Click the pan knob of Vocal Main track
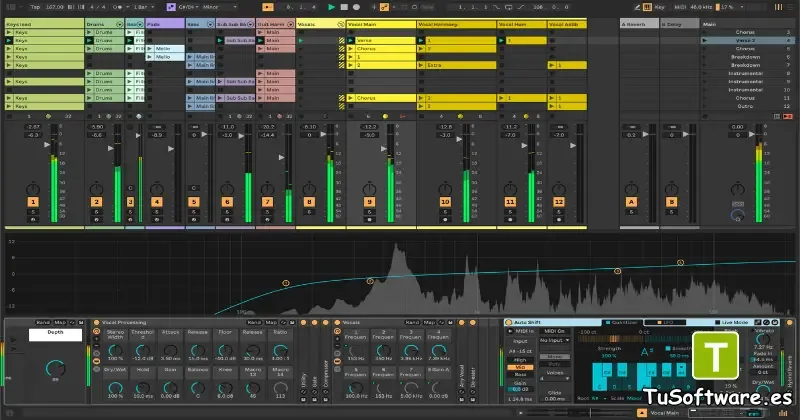Screen dimensions: 800x420 pos(369,189)
